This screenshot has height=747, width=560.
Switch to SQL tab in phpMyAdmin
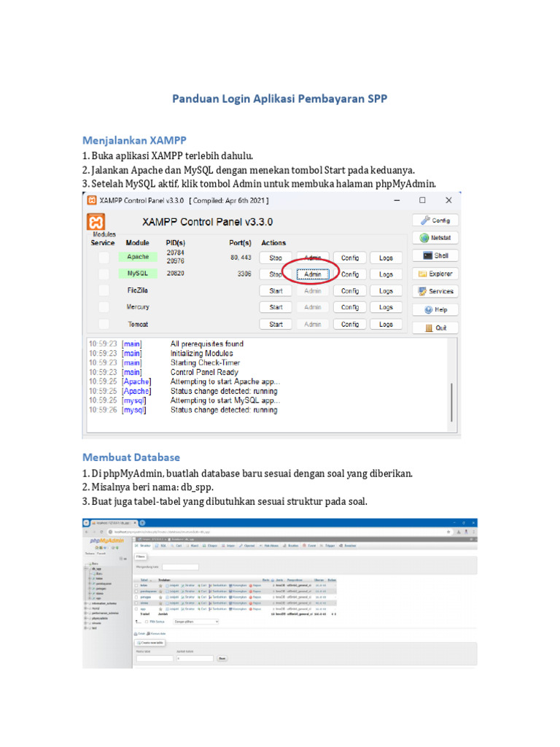point(161,546)
